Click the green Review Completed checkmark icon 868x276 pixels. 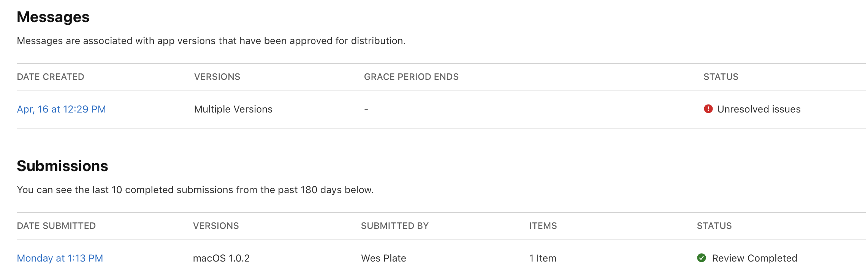tap(702, 258)
